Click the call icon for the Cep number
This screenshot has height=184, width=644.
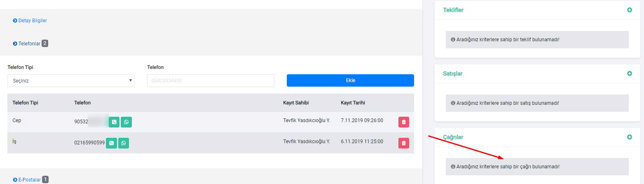[x=114, y=122]
